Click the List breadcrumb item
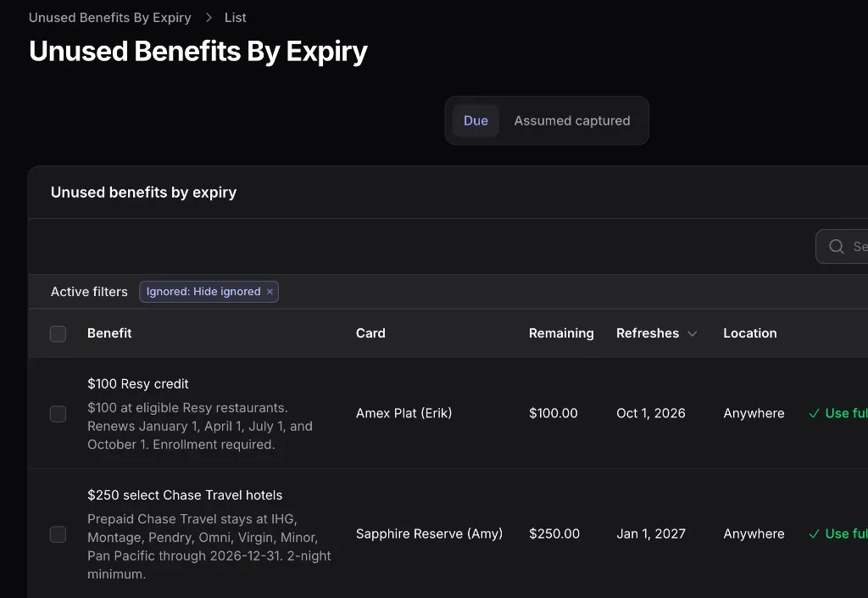Image resolution: width=868 pixels, height=598 pixels. (x=236, y=18)
